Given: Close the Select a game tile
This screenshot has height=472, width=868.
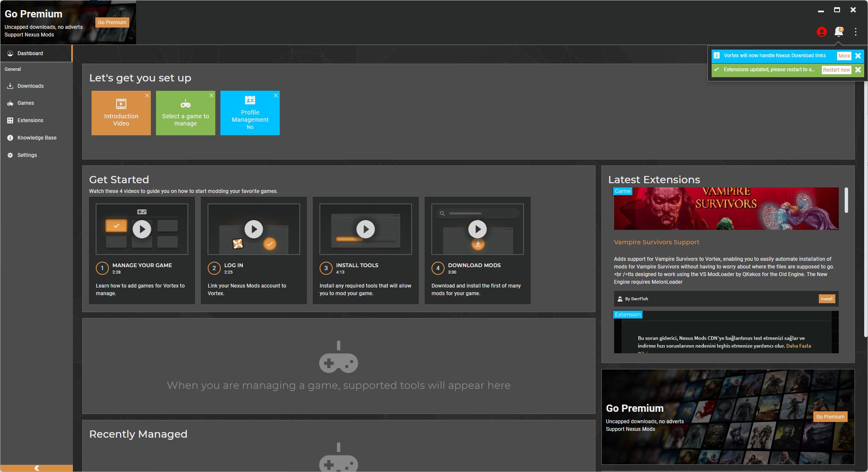Looking at the screenshot, I should tap(211, 95).
